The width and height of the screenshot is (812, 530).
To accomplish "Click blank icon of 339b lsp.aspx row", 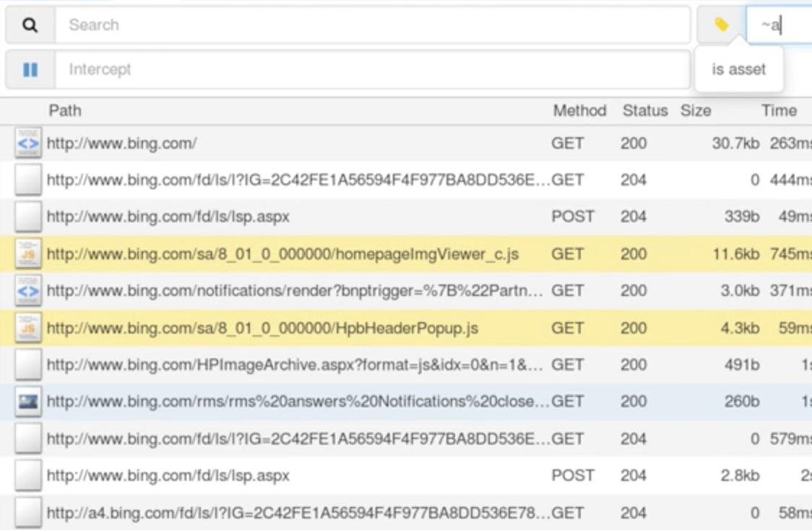I will [28, 217].
